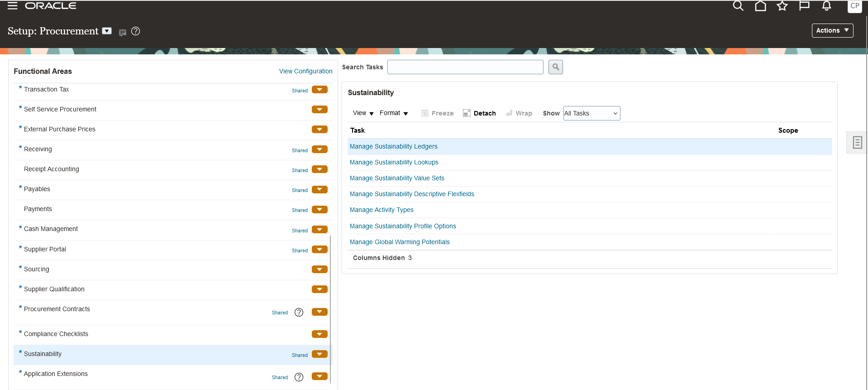Open Manage Sustainability Ledgers task
This screenshot has height=390, width=868.
click(x=393, y=146)
